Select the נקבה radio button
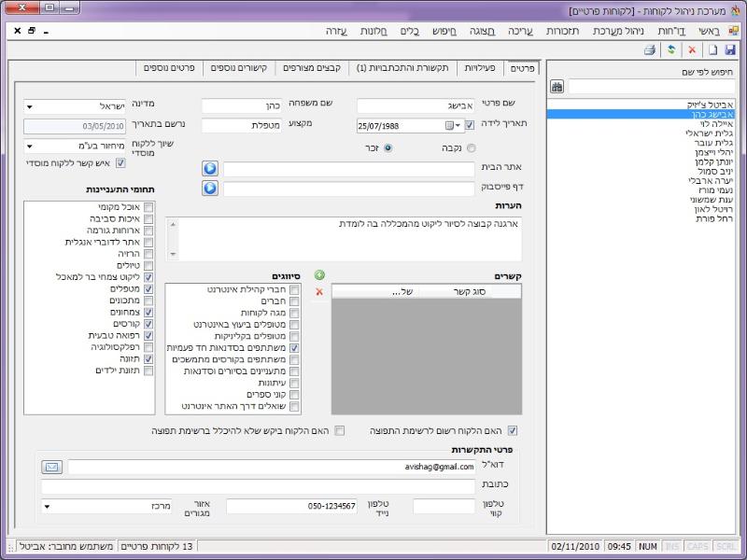747x560 pixels. pos(472,148)
